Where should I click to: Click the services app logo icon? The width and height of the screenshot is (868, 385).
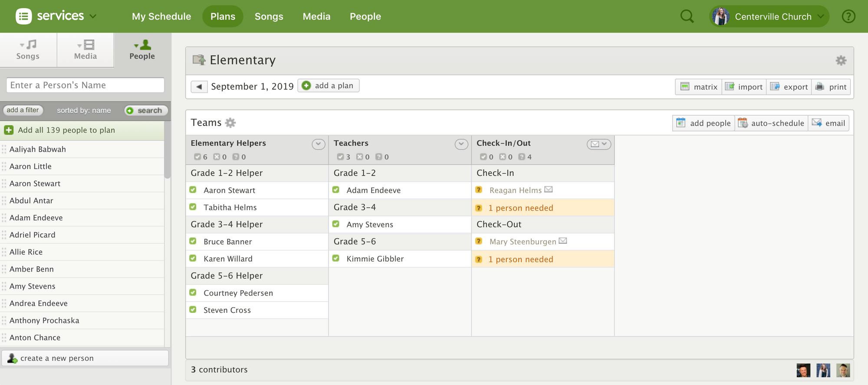pyautogui.click(x=24, y=17)
